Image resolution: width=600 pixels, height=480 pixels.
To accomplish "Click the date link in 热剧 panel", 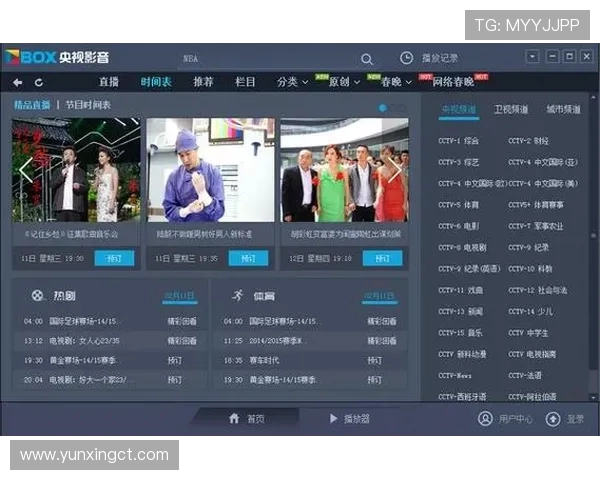I will pyautogui.click(x=179, y=296).
